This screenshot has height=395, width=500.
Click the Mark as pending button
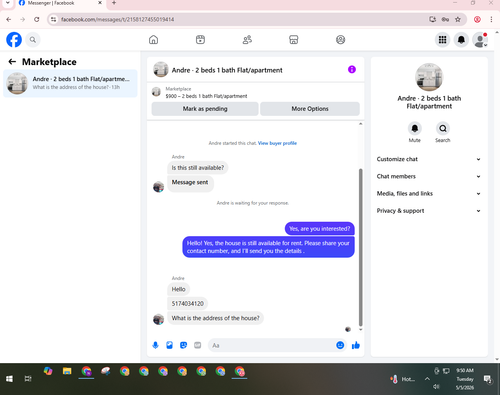point(205,109)
